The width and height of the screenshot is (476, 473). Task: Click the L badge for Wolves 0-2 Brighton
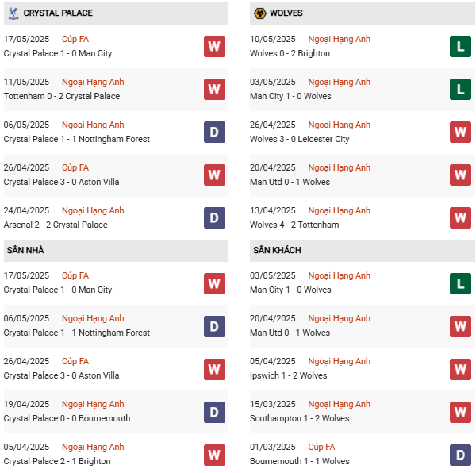(460, 47)
